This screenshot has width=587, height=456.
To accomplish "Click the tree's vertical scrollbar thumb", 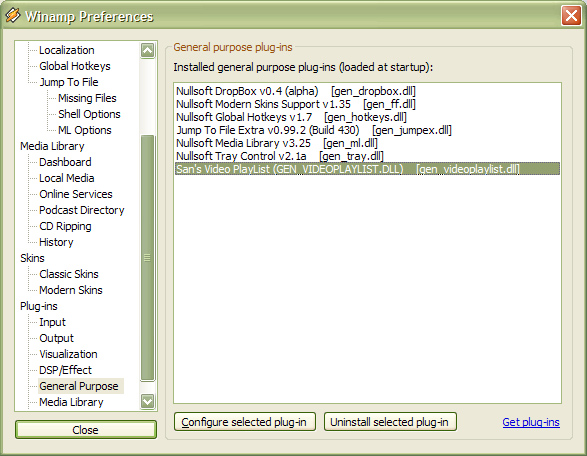I will 147,258.
